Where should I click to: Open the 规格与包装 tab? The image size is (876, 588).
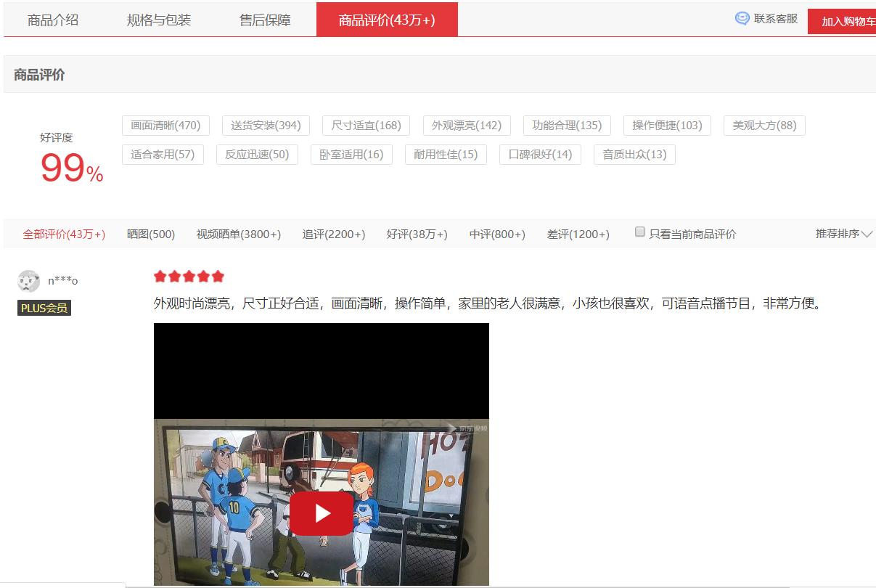(159, 20)
